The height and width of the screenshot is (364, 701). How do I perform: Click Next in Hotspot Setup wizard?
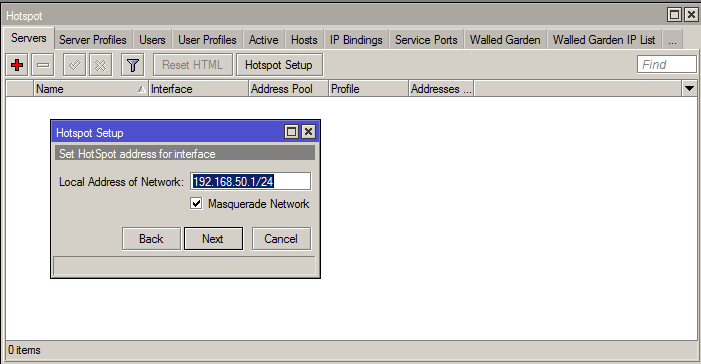(213, 239)
